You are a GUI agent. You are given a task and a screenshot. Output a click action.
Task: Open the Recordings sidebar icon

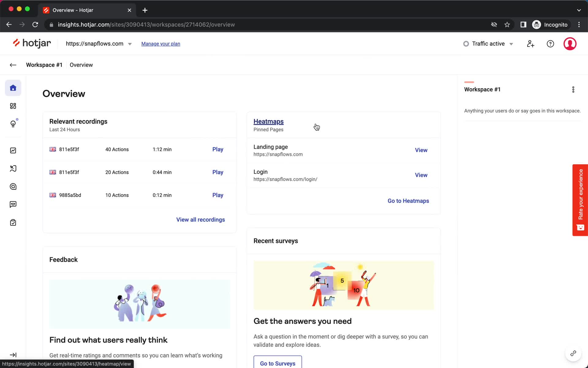[13, 186]
